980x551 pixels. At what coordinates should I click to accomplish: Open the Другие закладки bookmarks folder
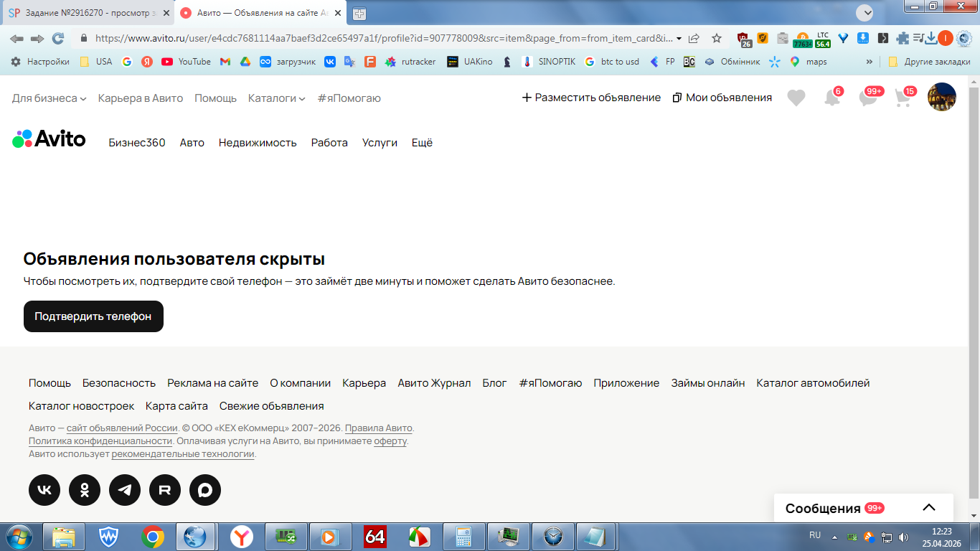[929, 62]
